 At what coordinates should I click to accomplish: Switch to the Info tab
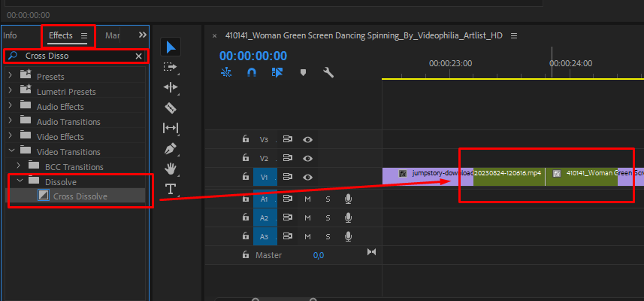click(x=10, y=35)
